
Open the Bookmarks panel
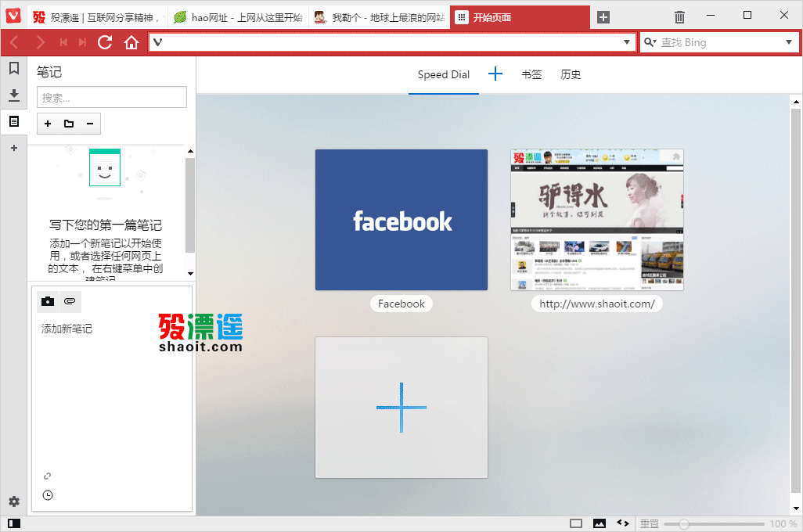coord(14,68)
